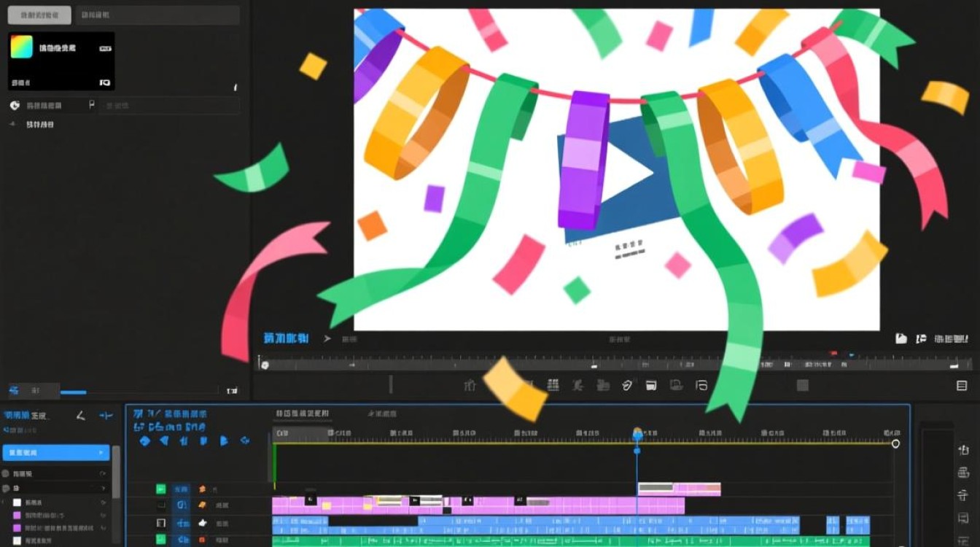Open the list menu icon at toolbar right end
Viewport: 980px width, 547px height.
click(962, 385)
